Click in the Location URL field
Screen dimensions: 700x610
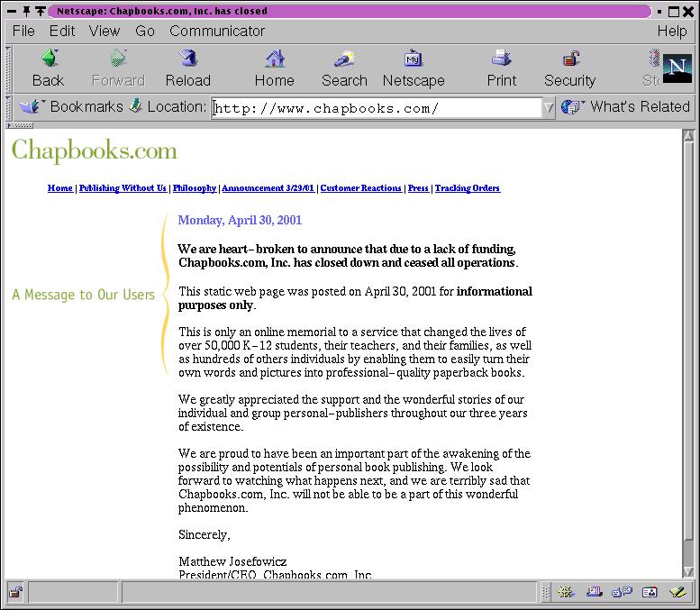point(377,107)
